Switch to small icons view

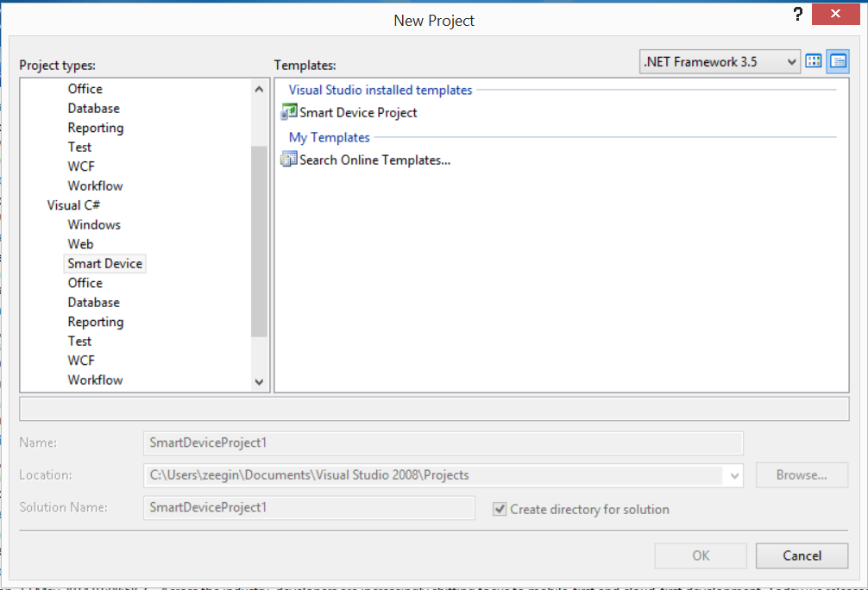pyautogui.click(x=838, y=61)
